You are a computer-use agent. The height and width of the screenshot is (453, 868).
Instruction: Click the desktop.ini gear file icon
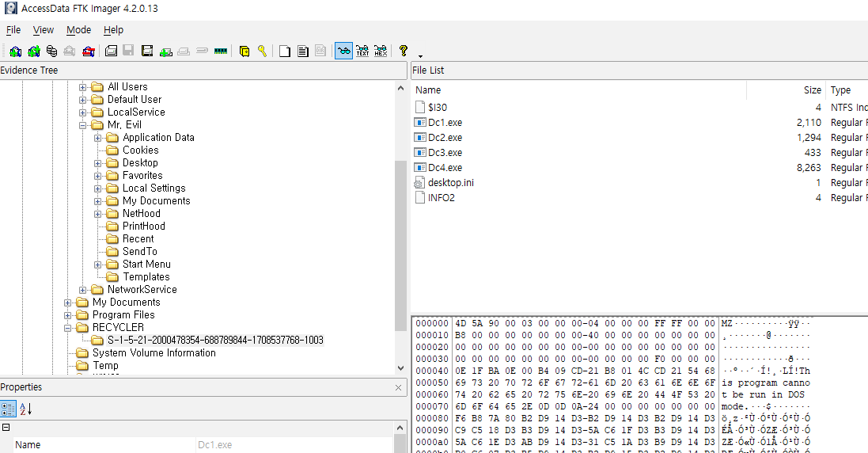(420, 183)
